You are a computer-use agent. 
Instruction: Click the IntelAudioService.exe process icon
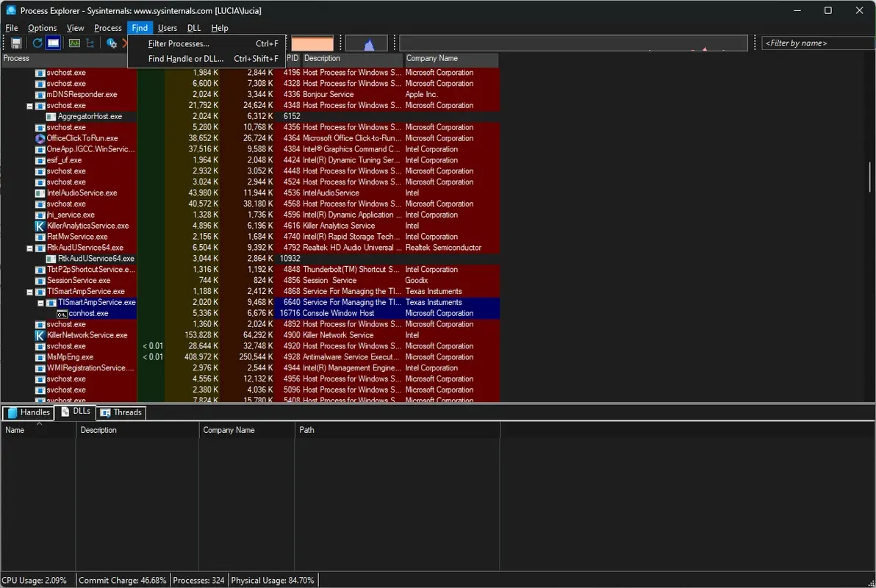(x=40, y=193)
